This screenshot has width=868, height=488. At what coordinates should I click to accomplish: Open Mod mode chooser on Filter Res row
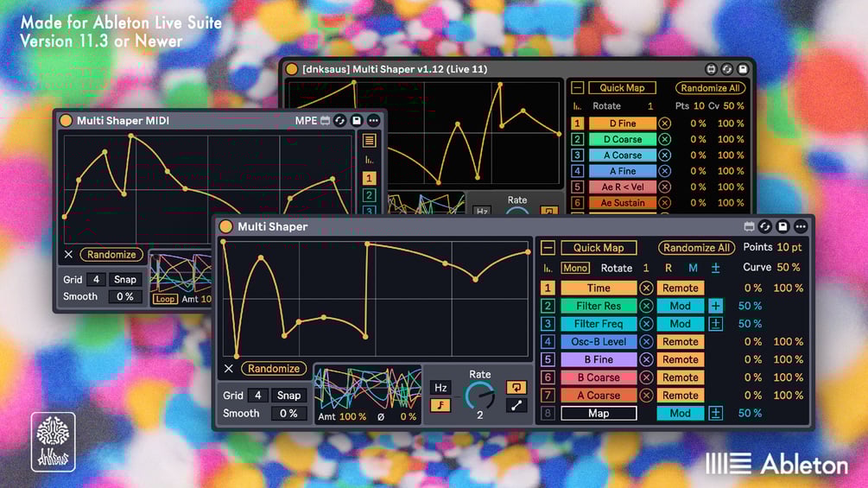click(x=681, y=306)
